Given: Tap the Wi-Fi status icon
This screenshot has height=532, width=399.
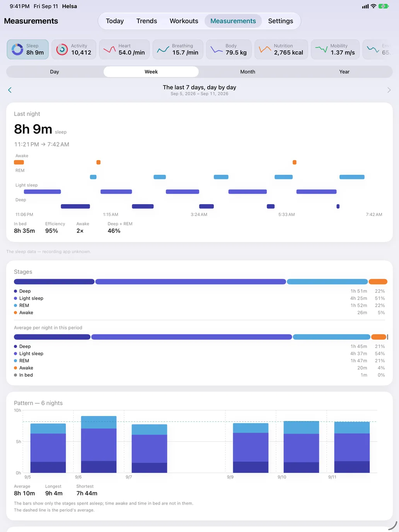Looking at the screenshot, I should pos(373,6).
